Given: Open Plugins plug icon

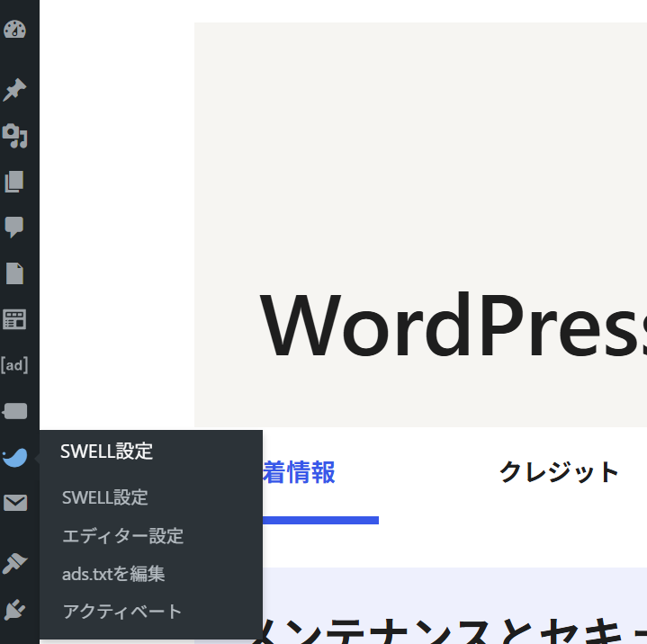Looking at the screenshot, I should (15, 610).
